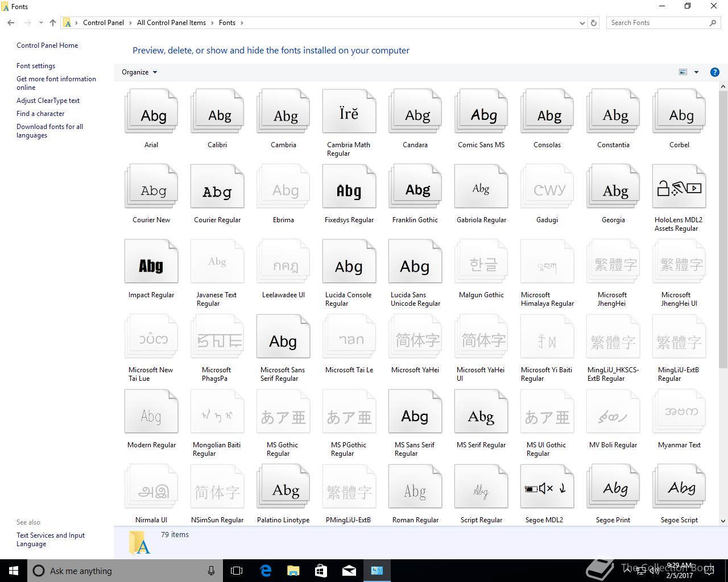Open Get more font information online
This screenshot has width=728, height=582.
coord(56,83)
